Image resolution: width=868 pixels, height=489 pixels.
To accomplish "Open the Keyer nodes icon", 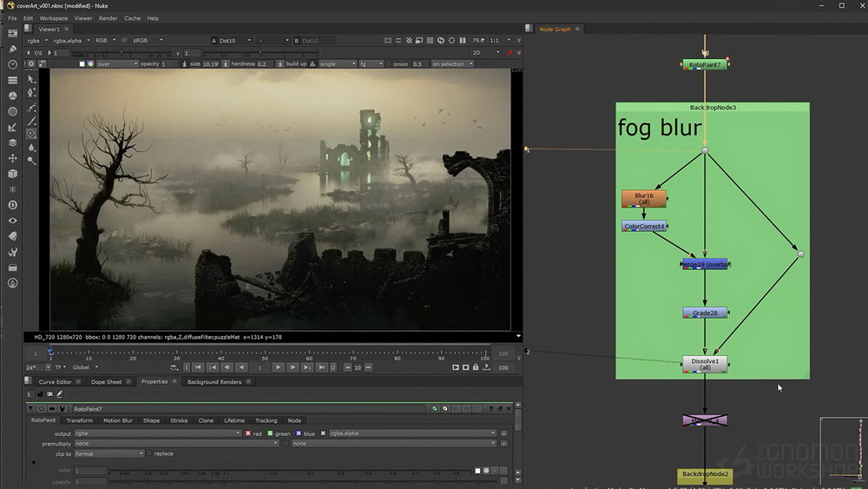I will (12, 127).
